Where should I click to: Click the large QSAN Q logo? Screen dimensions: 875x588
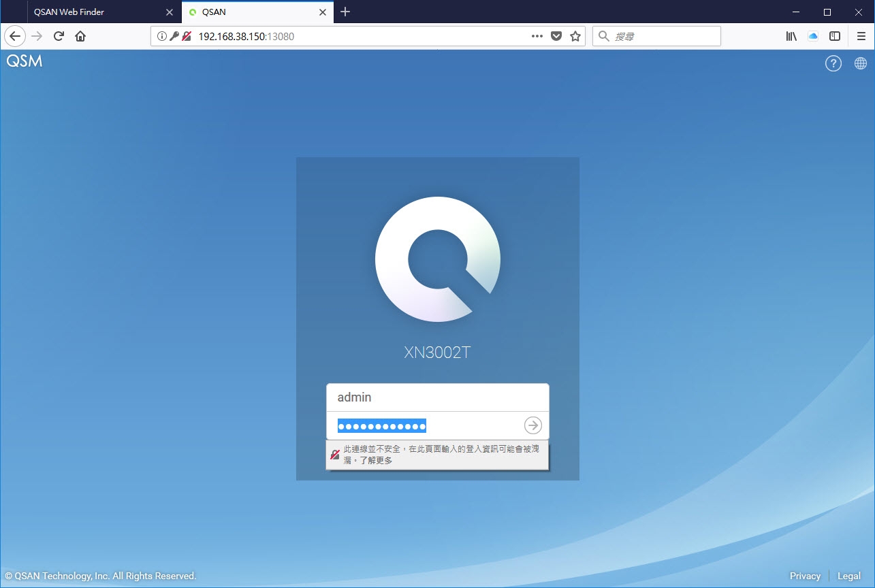click(438, 259)
